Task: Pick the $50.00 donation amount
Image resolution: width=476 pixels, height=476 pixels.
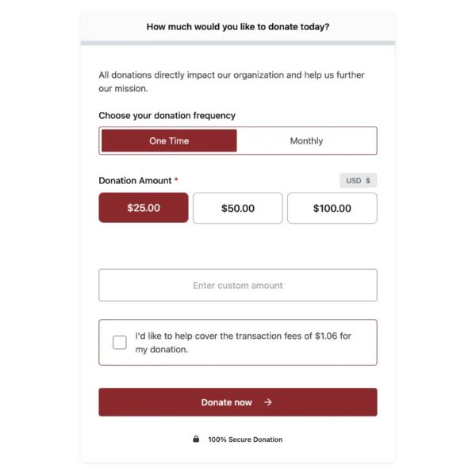Action: [x=237, y=208]
